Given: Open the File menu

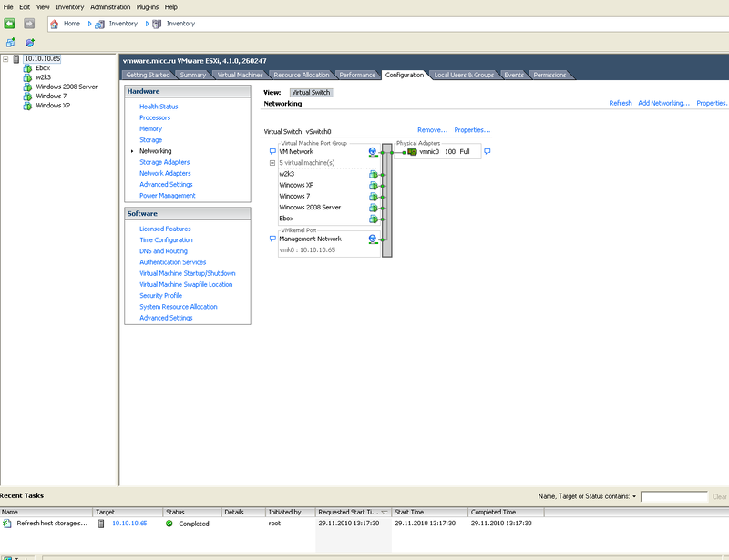Looking at the screenshot, I should [8, 7].
